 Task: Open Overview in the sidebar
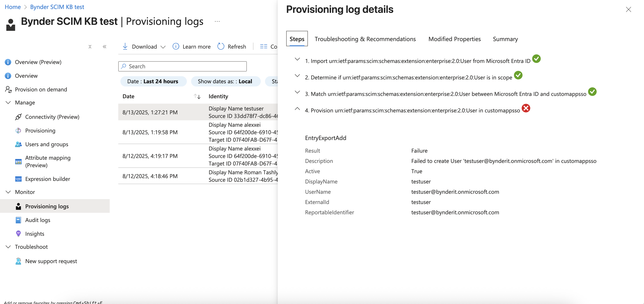point(26,76)
